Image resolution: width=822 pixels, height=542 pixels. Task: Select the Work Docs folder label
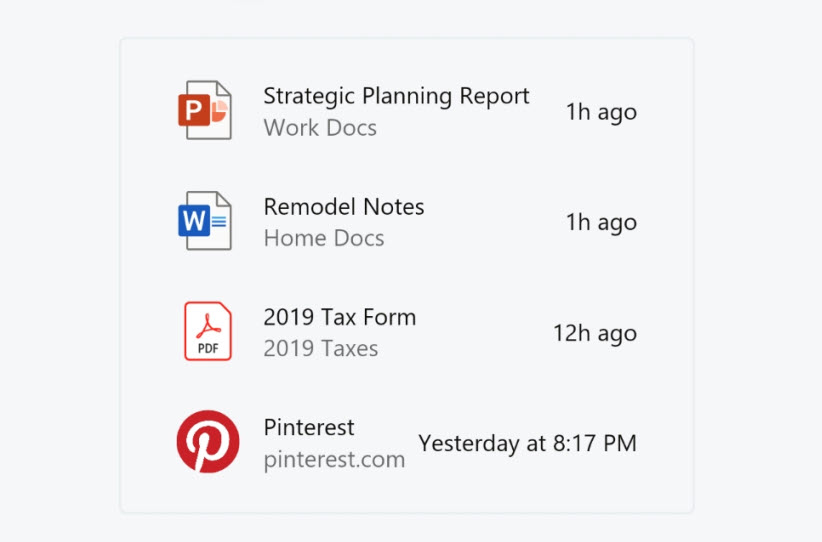(x=320, y=128)
